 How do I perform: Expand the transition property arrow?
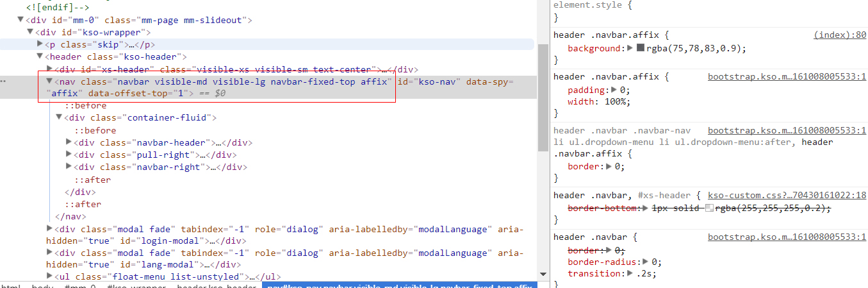point(630,274)
